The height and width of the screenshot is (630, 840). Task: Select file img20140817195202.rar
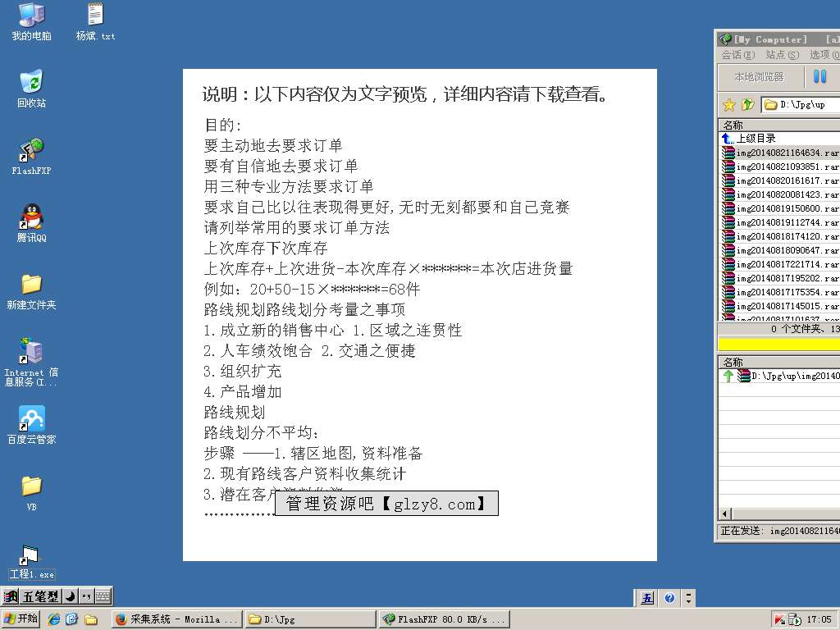tap(780, 278)
